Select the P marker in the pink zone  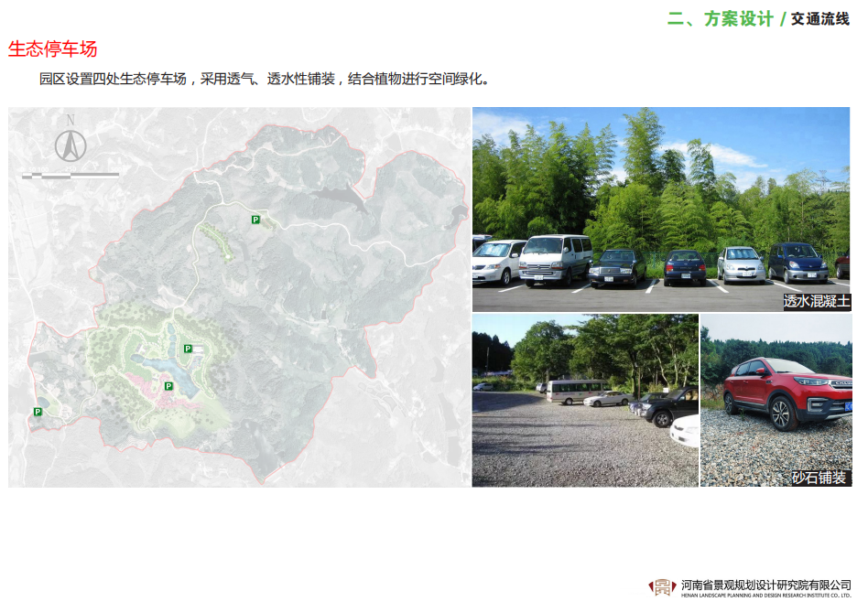pos(168,386)
